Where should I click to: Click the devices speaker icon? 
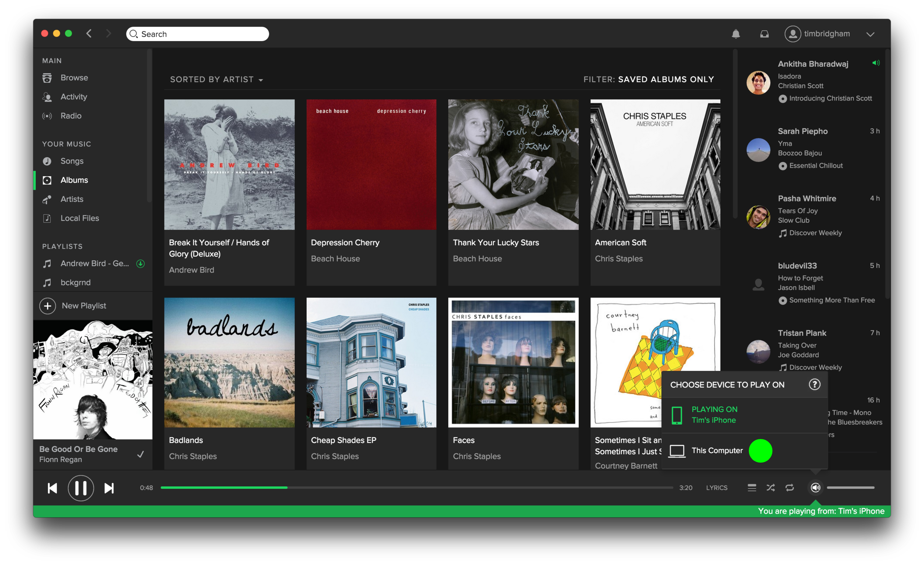pos(815,487)
